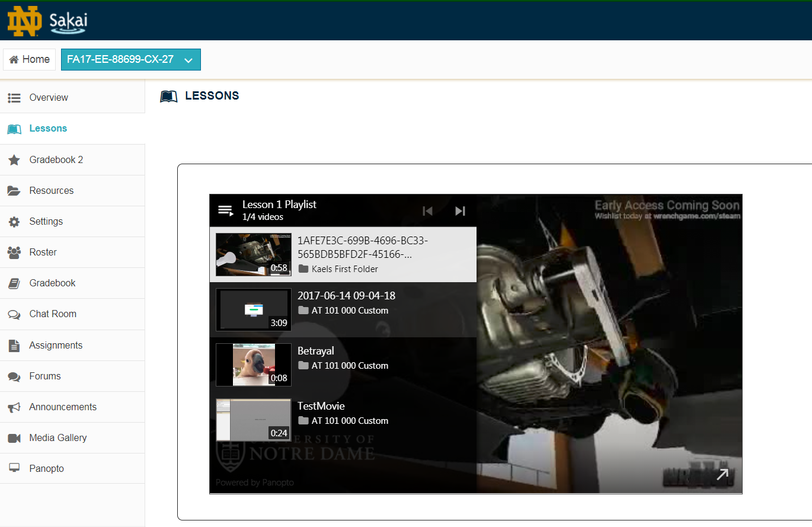This screenshot has width=812, height=527.
Task: Open the Chat Room page
Action: 53,314
